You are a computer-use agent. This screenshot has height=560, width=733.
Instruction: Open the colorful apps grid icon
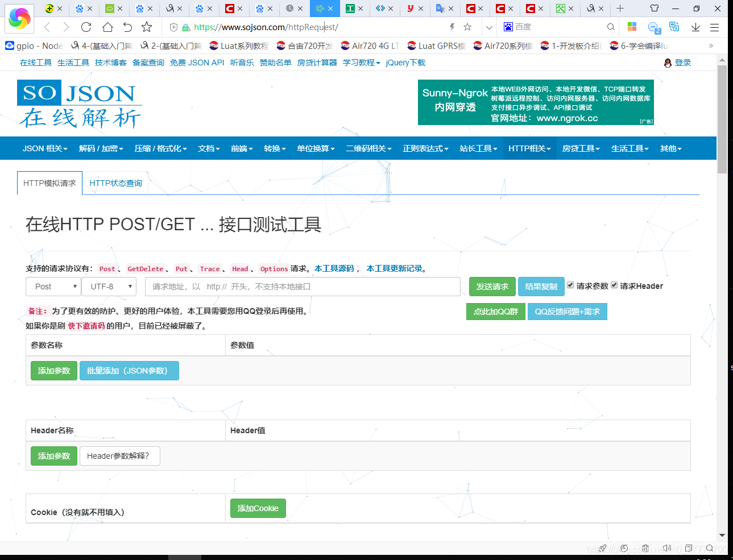632,27
